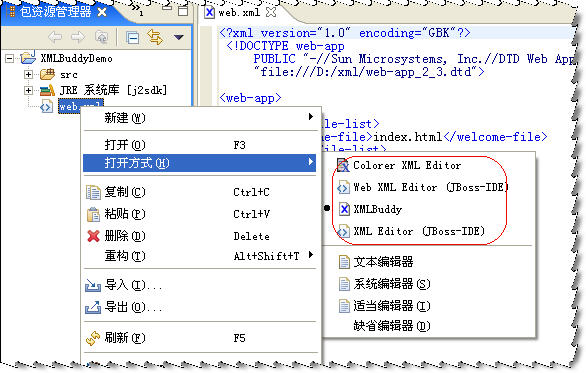Close the web.xml editor tab
Screen dimensions: 586x373
click(271, 12)
